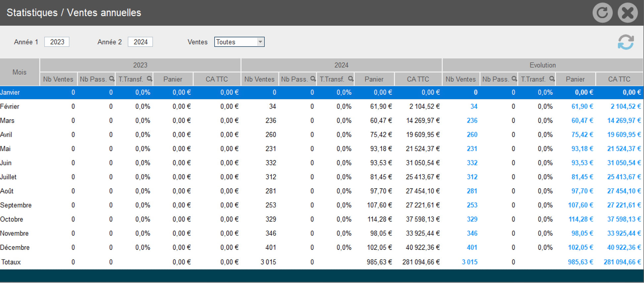The height and width of the screenshot is (283, 644).
Task: Click 2024 Panier value 97,70 €
Action: pyautogui.click(x=381, y=191)
